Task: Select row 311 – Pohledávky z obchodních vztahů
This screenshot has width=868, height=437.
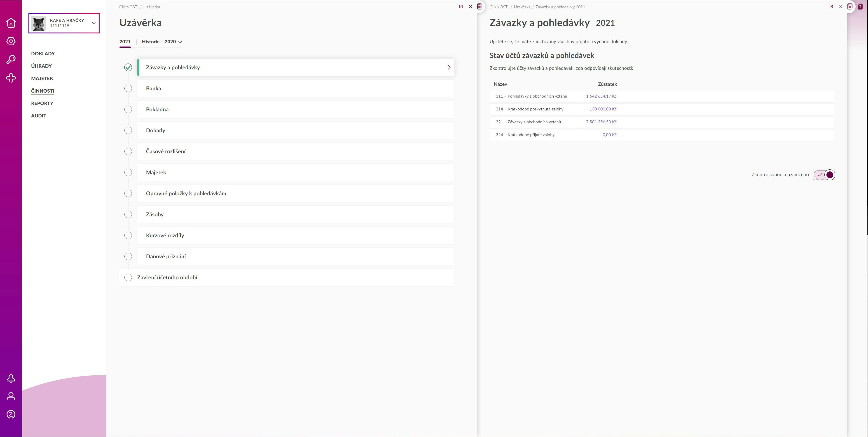Action: tap(662, 96)
